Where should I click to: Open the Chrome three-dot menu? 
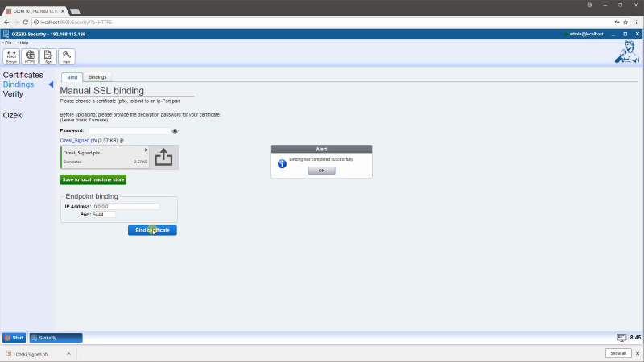pos(636,23)
